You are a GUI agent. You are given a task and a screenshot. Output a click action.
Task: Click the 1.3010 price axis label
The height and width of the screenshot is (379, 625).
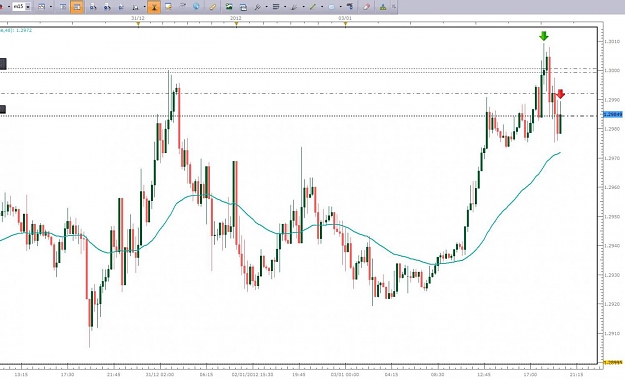pos(612,41)
